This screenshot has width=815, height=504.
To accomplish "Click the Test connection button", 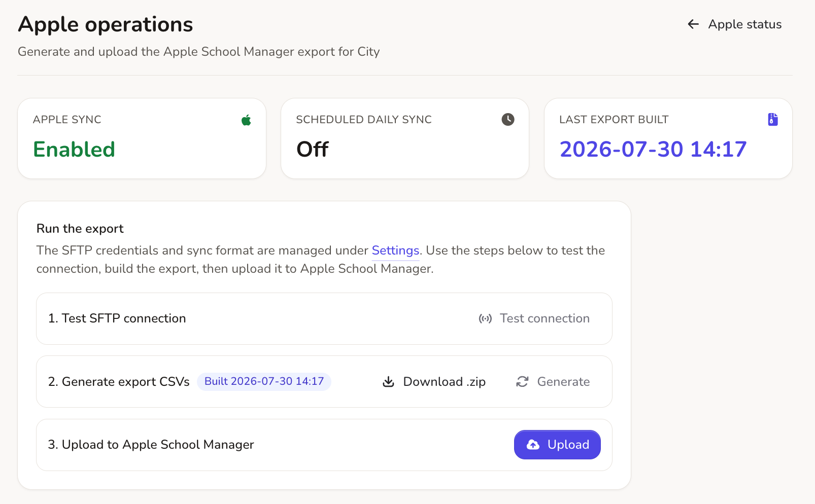I will pos(534,318).
